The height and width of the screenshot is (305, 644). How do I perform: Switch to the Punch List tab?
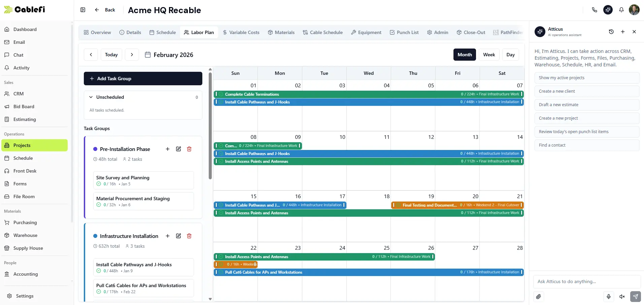404,32
